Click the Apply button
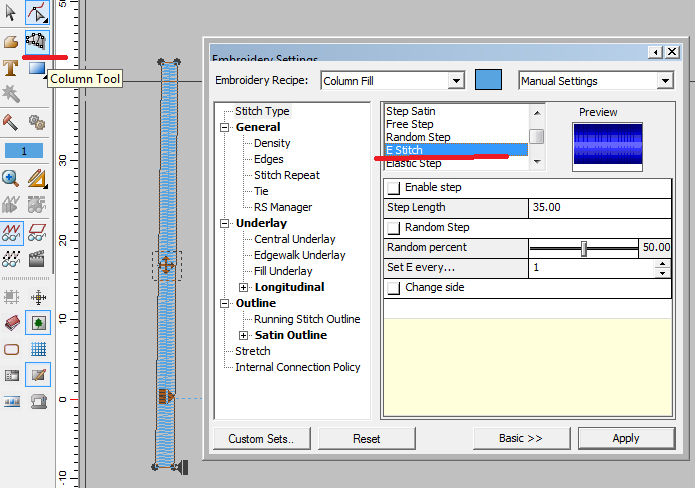Image resolution: width=695 pixels, height=488 pixels. (x=626, y=438)
